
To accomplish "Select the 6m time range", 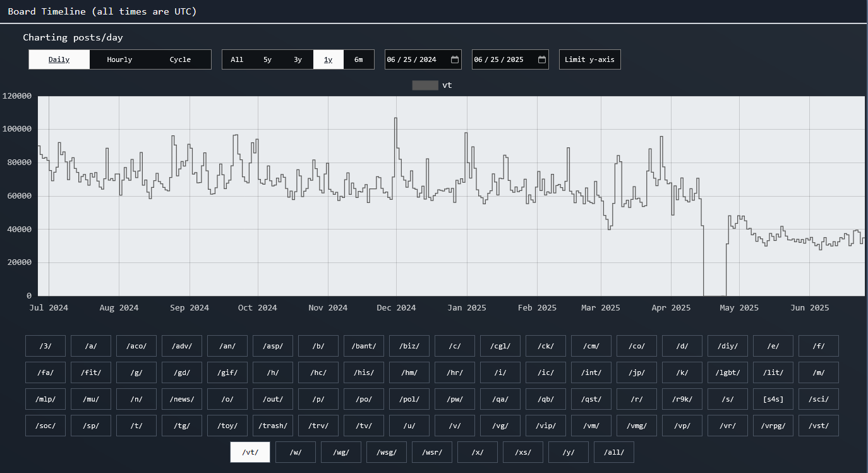I will pyautogui.click(x=359, y=59).
